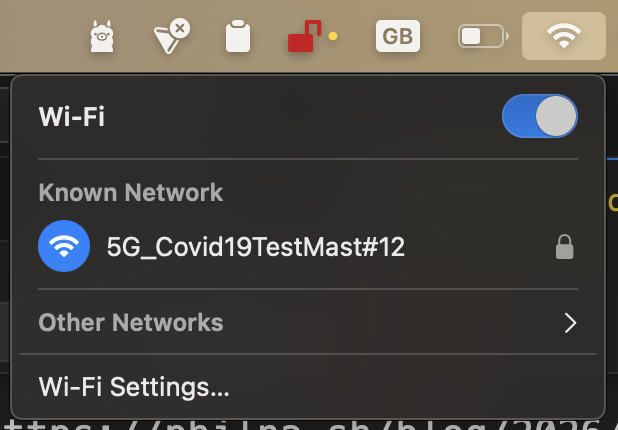Viewport: 618px width, 430px height.
Task: Expand the Other Networks row label
Action: click(131, 322)
